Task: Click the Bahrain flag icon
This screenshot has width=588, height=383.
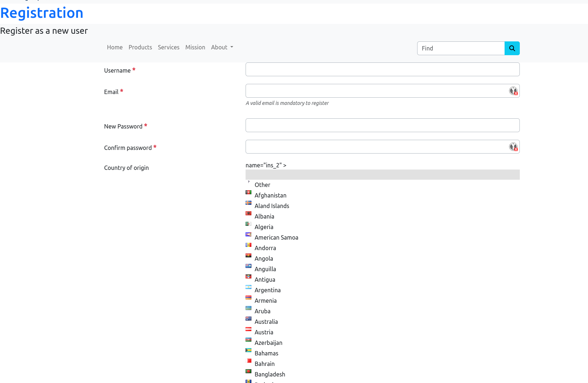Action: tap(248, 361)
